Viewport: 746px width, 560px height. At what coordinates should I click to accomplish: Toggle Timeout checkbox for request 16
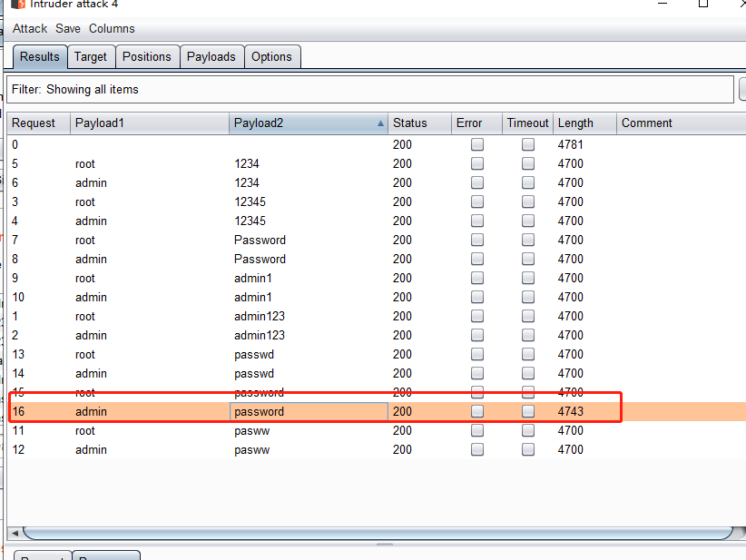coord(528,411)
